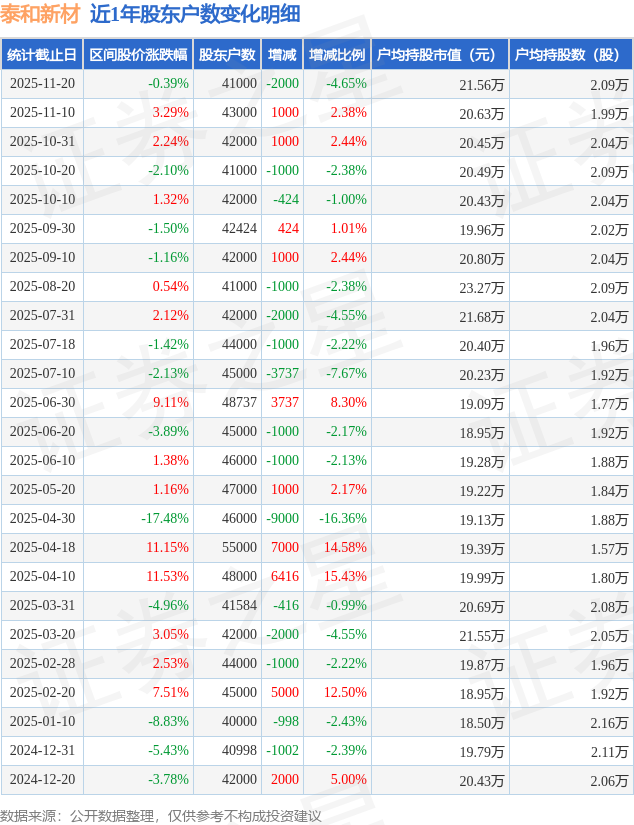The image size is (634, 825).
Task: Click the 数据来源 disclaimer text at bottom
Action: point(161,815)
